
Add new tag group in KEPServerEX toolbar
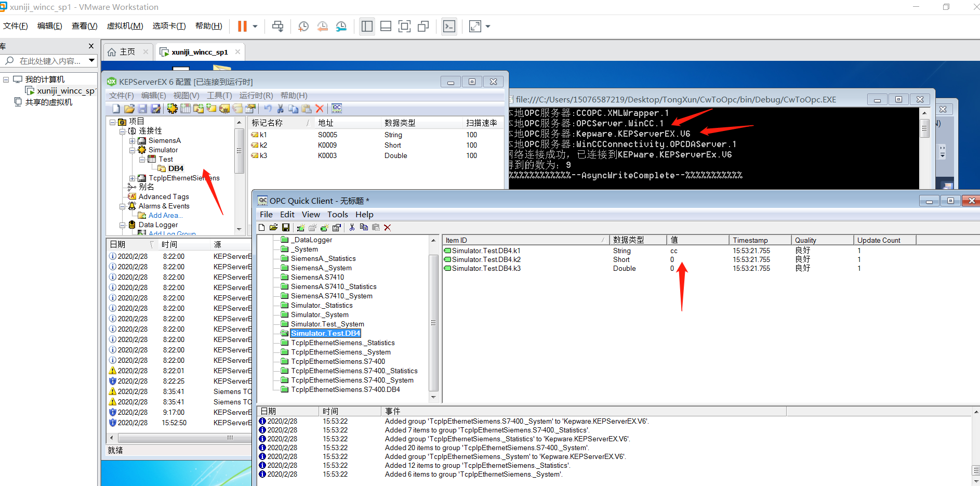click(198, 109)
